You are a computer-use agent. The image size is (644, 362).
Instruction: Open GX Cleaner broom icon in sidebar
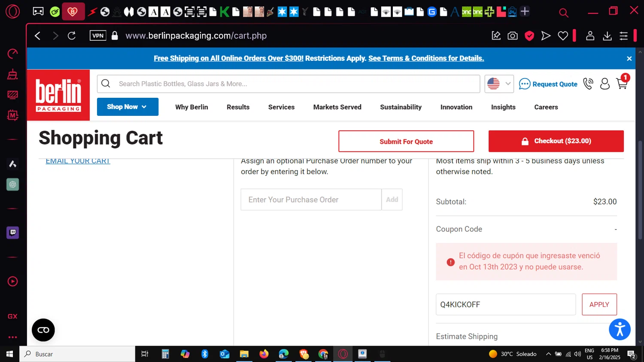(x=13, y=74)
